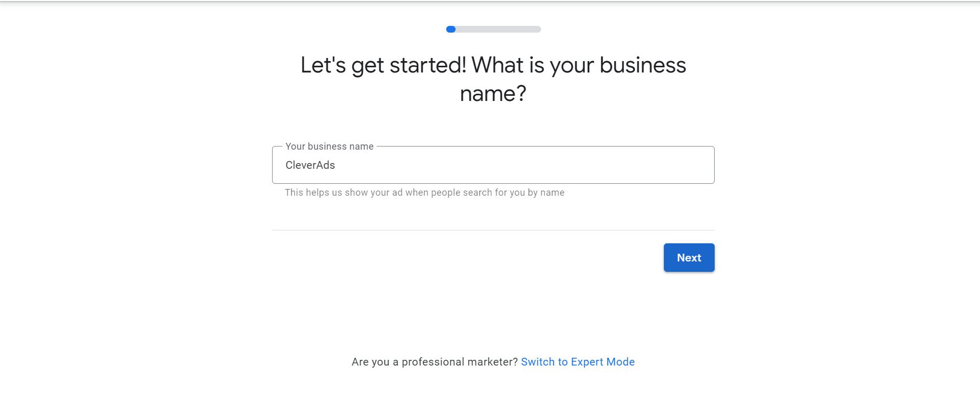Focus the Your business name input field
The image size is (980, 394).
pyautogui.click(x=492, y=165)
